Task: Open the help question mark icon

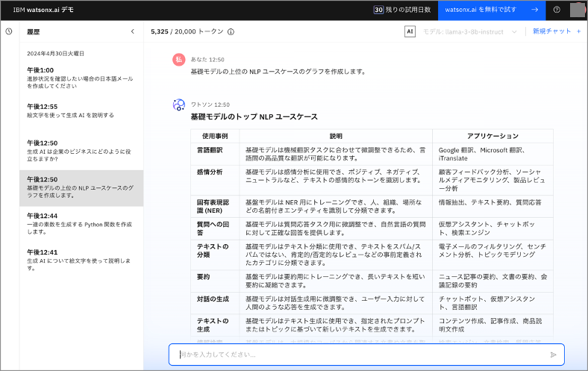Action: (557, 10)
